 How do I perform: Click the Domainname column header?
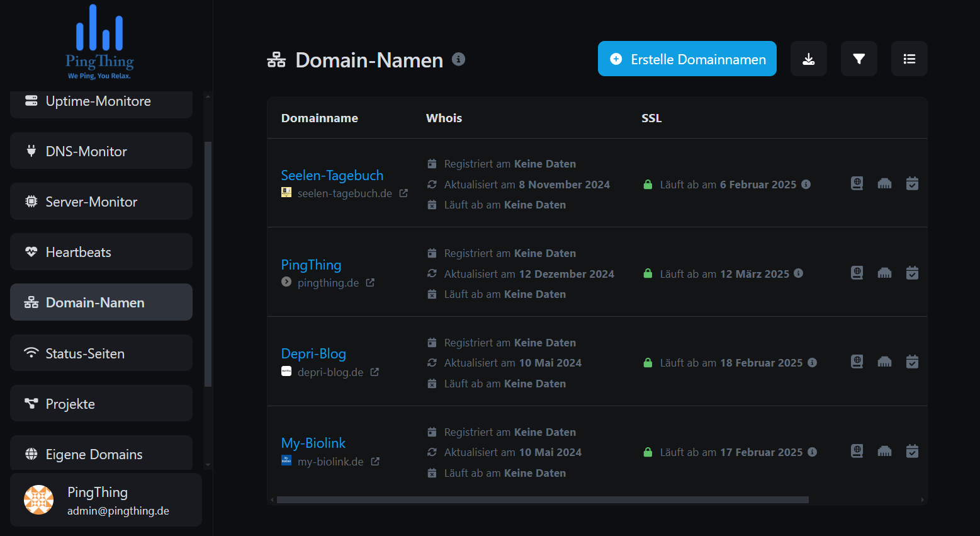coord(320,118)
